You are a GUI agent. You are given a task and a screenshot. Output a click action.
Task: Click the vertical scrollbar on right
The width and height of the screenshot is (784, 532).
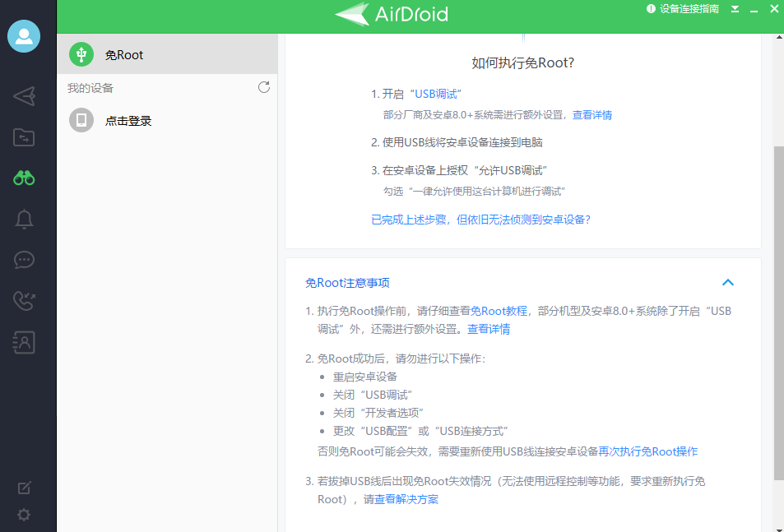pyautogui.click(x=778, y=312)
